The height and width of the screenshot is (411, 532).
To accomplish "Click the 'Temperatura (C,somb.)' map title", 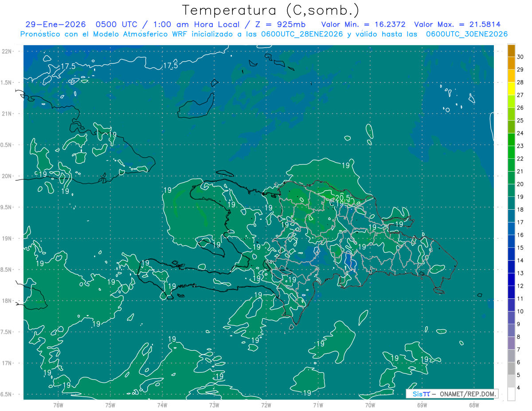I will [271, 10].
